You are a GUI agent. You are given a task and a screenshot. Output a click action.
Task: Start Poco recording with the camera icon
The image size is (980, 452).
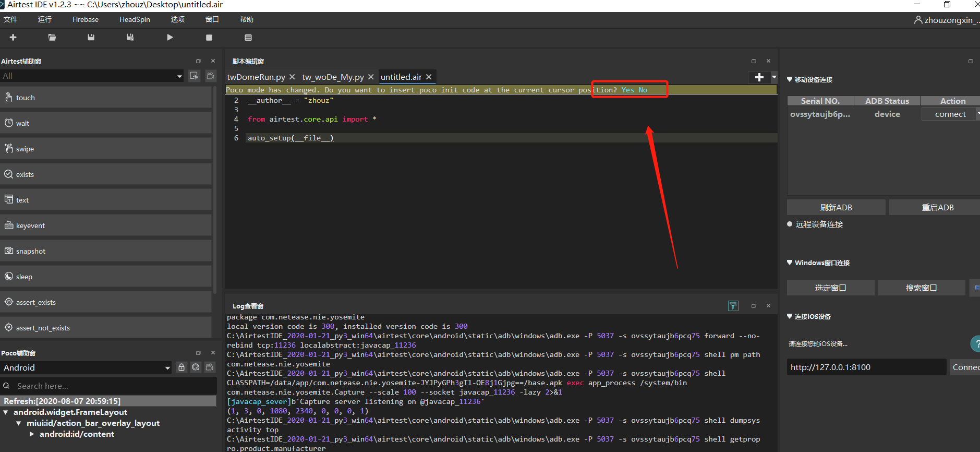point(210,367)
